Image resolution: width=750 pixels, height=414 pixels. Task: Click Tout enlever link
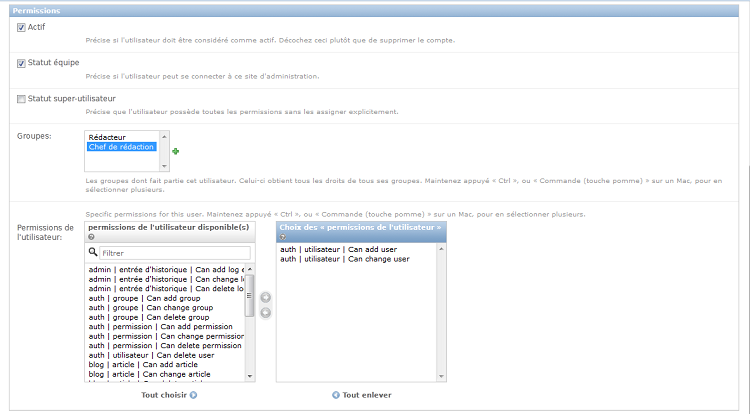pos(367,395)
